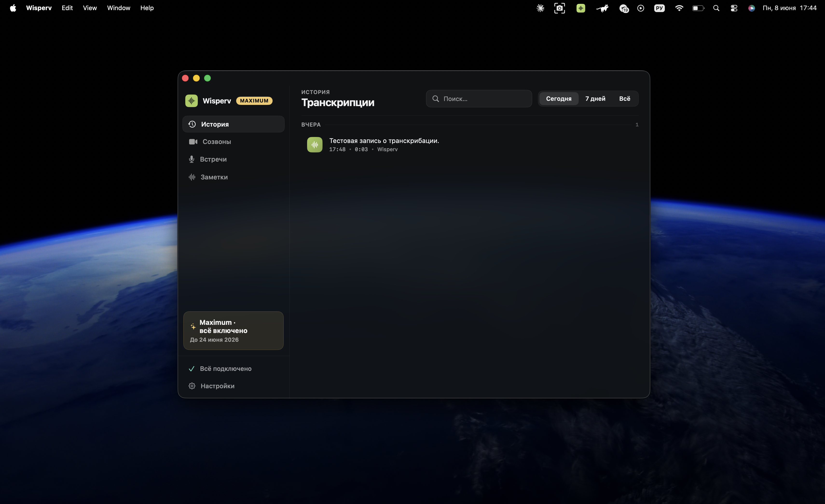Click the waveform icon beside Заметки

pos(192,177)
